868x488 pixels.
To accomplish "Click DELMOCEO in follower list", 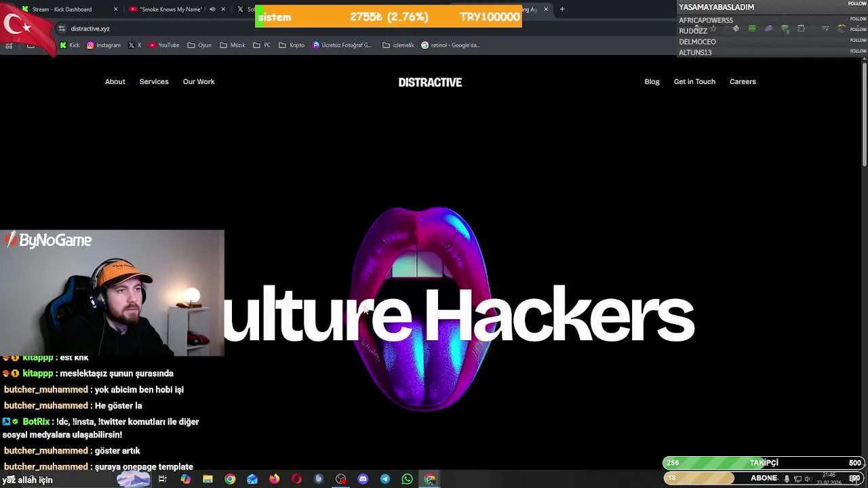I will 697,42.
